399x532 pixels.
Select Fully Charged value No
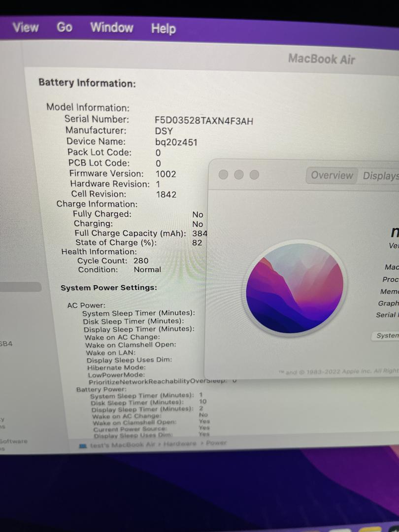coord(198,214)
